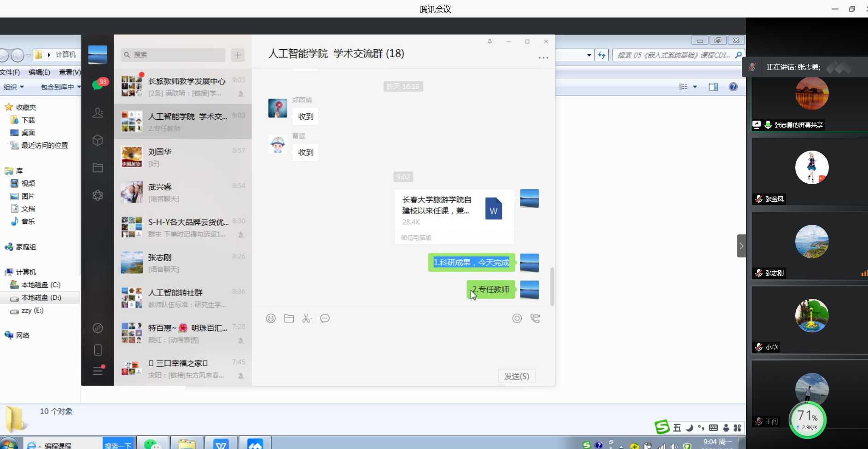Click the chat message scrollbar
The height and width of the screenshot is (449, 868).
(x=552, y=286)
